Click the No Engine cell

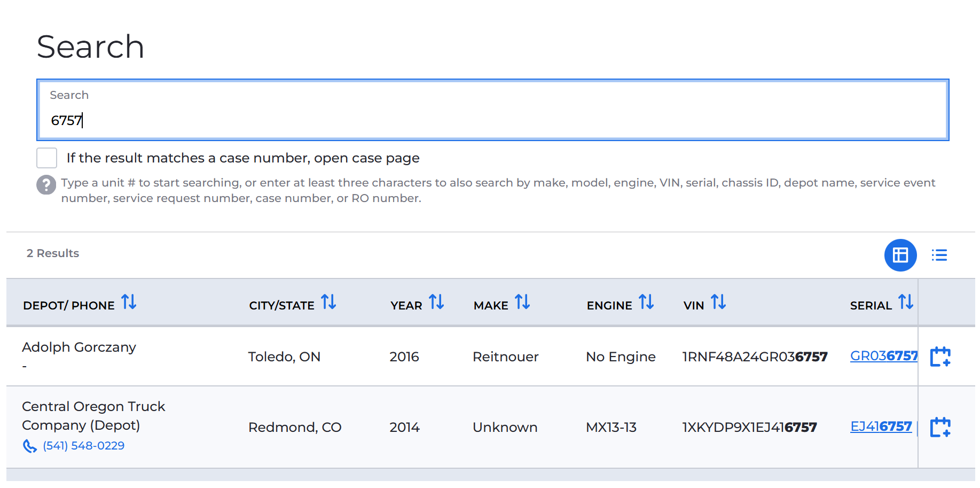pyautogui.click(x=621, y=357)
